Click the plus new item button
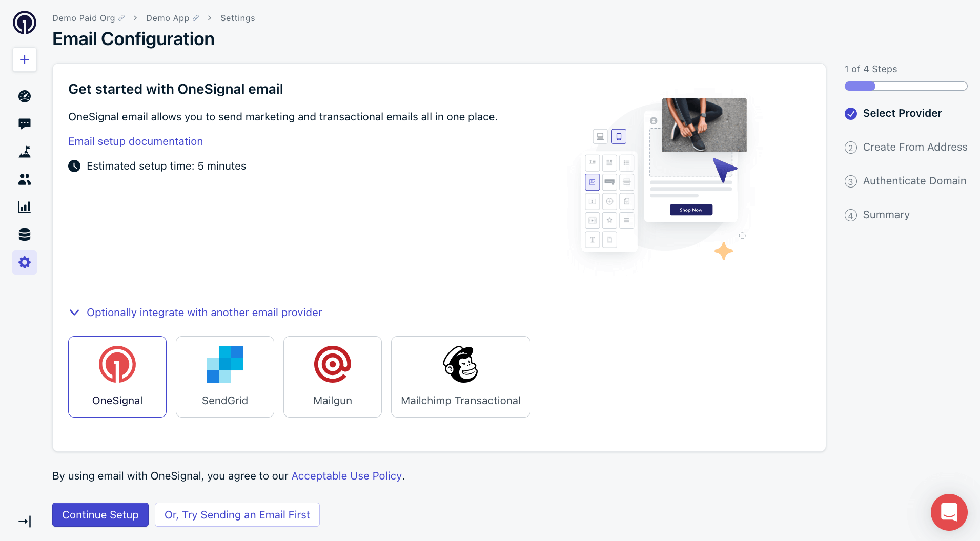 25,59
